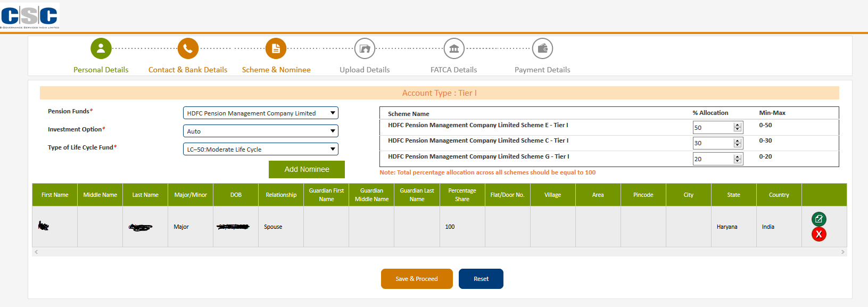Click the Guardian Middle Name header

[371, 195]
